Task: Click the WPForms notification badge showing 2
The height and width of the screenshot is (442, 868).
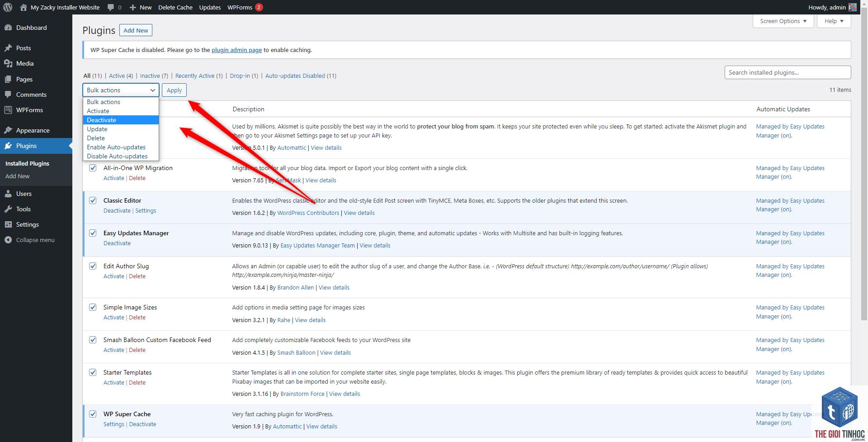Action: click(x=259, y=7)
